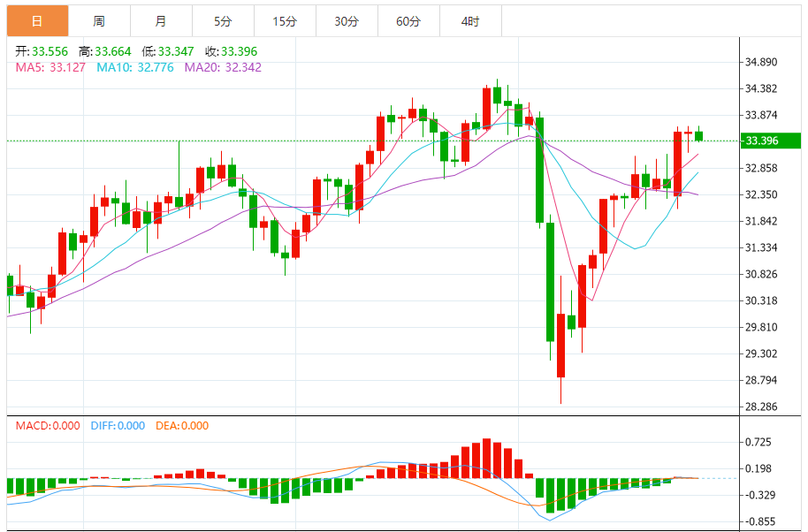Click the 31.334 price axis label
The height and width of the screenshot is (532, 808).
pos(761,247)
